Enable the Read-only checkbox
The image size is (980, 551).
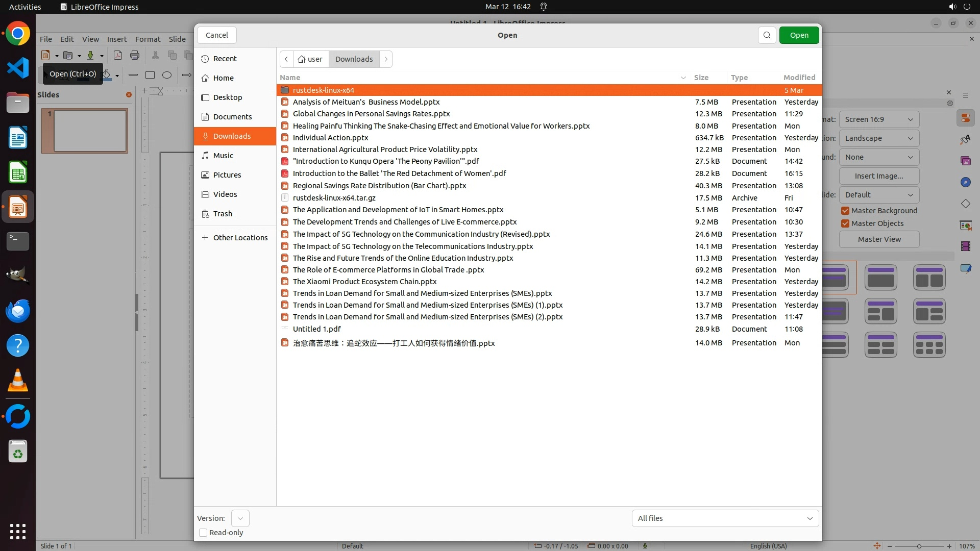[x=203, y=533]
